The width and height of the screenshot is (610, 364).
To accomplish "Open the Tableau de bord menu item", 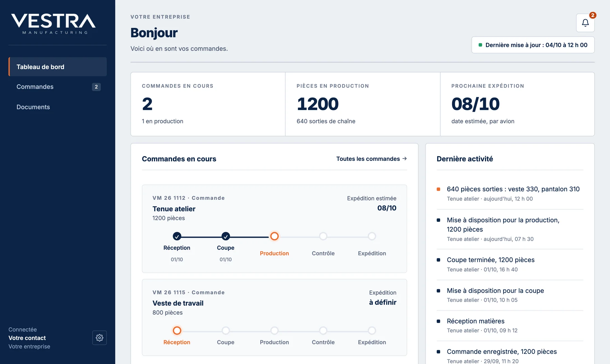I will coord(58,67).
